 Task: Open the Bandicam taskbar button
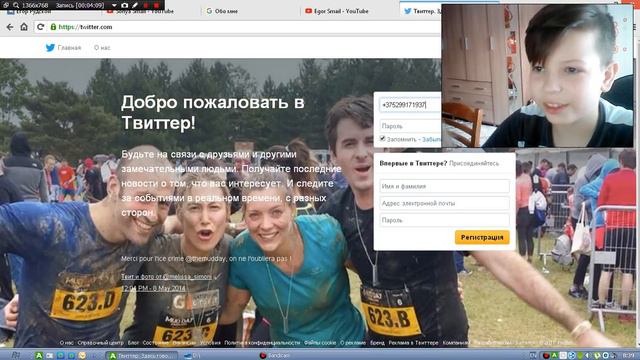coord(274,356)
